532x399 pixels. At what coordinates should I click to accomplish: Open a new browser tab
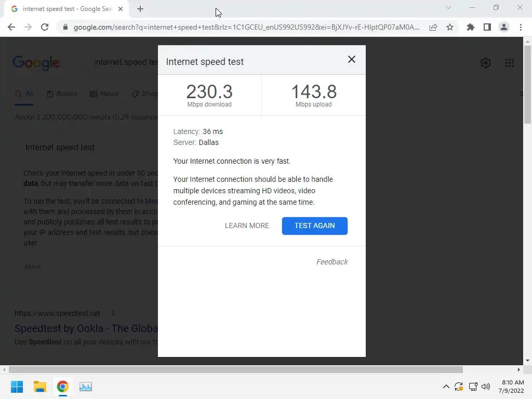coord(140,9)
